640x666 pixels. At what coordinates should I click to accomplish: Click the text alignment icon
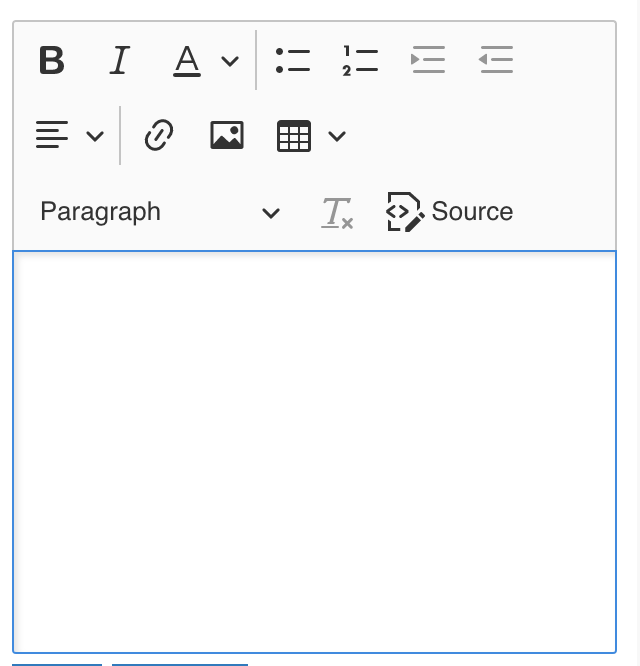52,135
